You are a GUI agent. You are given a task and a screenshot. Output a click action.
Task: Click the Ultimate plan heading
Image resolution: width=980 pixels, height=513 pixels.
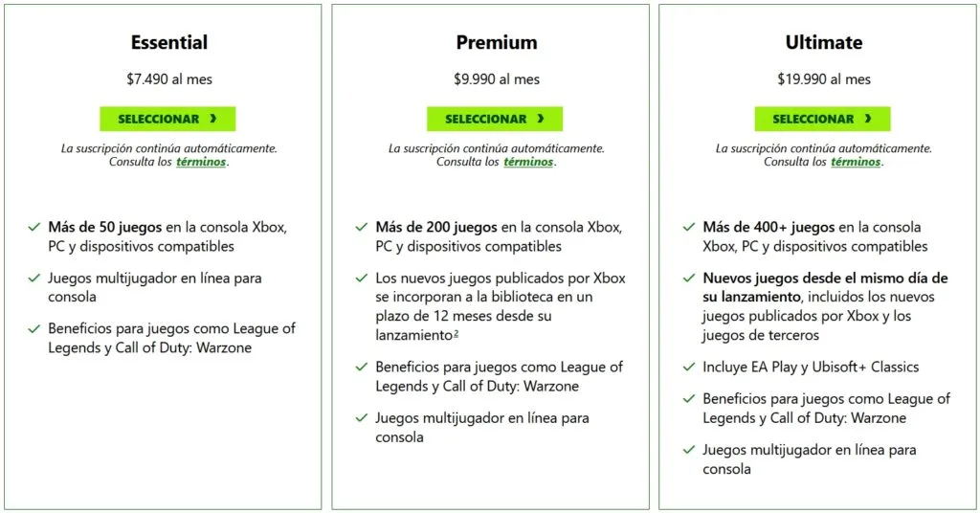click(x=823, y=42)
